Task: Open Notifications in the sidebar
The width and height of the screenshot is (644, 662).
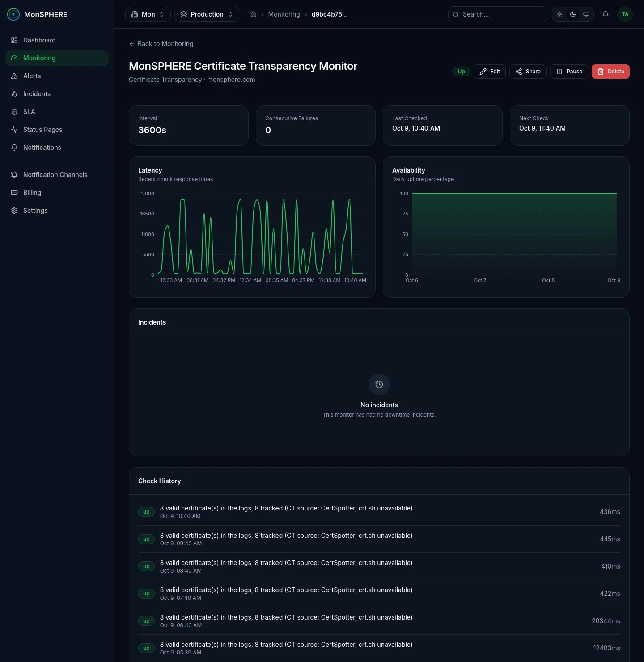Action: point(57,148)
